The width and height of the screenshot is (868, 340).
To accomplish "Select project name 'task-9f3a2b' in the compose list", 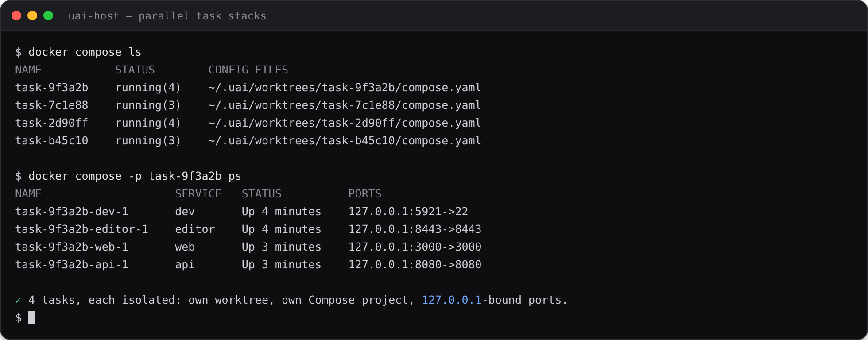I will (52, 88).
